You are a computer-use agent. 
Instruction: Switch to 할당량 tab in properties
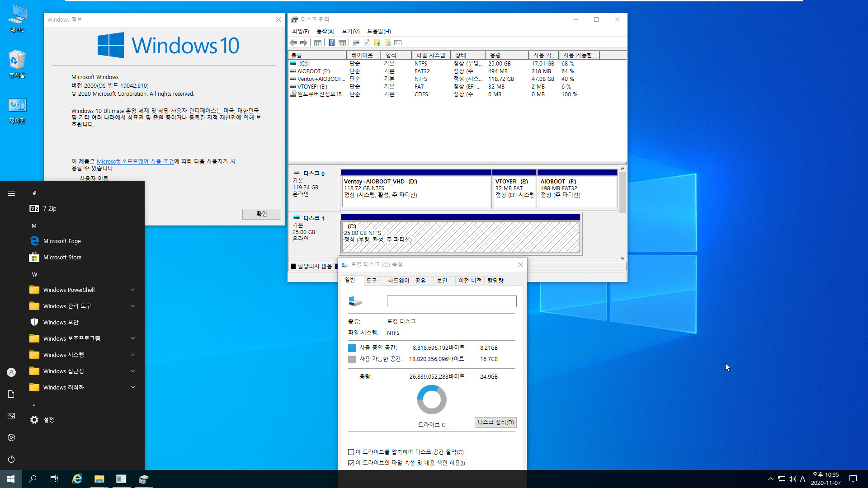coord(495,281)
